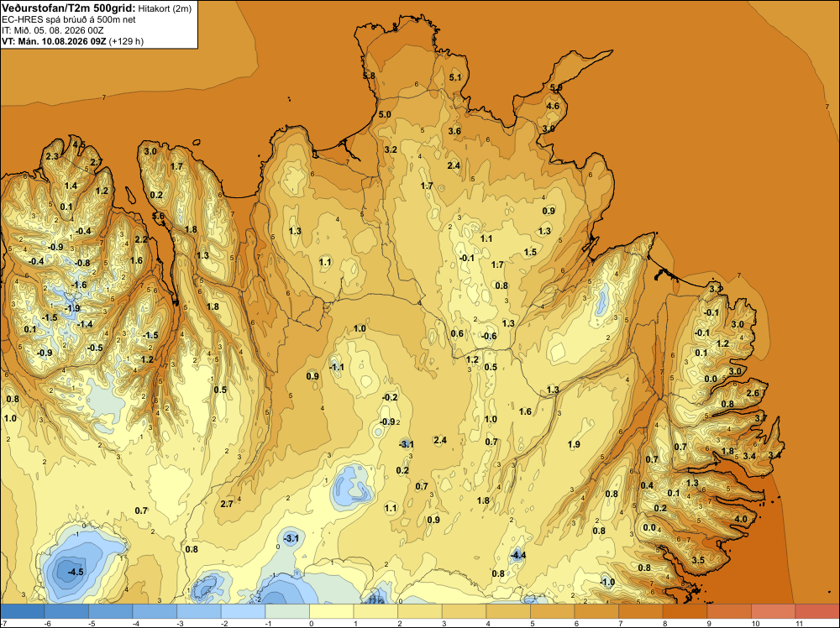Select the legend color swatch between 8 and 9
This screenshot has width=840, height=628.
[685, 611]
